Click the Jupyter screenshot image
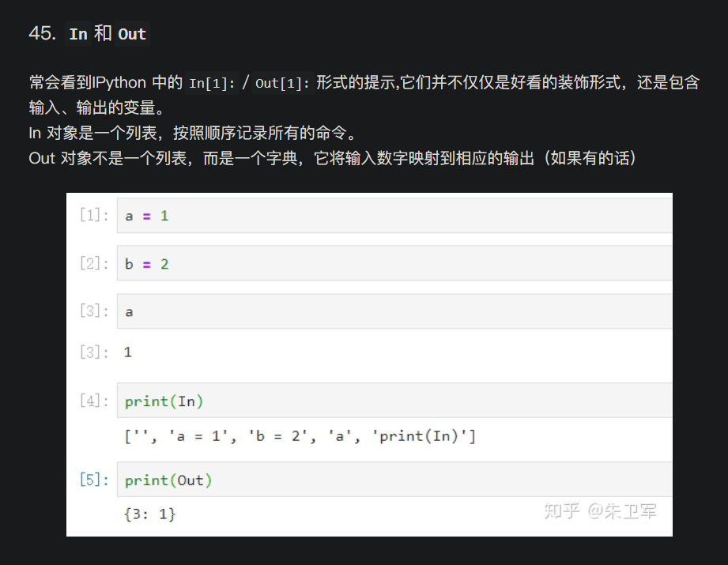The width and height of the screenshot is (728, 565). point(369,363)
